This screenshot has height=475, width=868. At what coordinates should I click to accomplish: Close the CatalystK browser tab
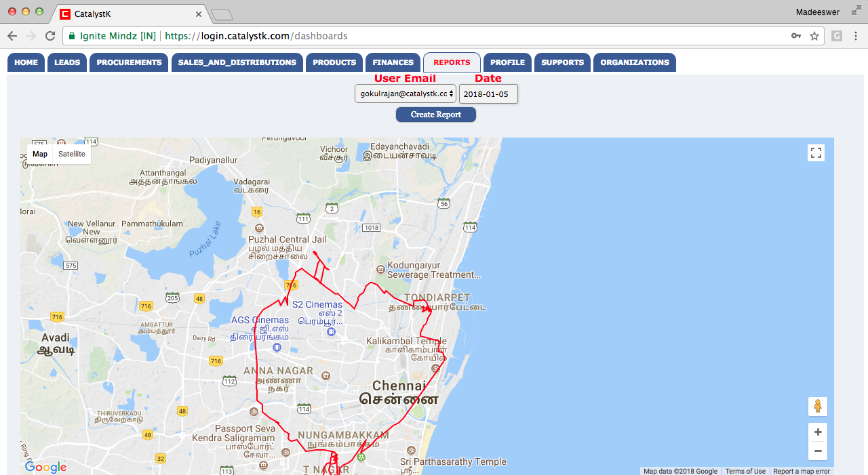[199, 14]
